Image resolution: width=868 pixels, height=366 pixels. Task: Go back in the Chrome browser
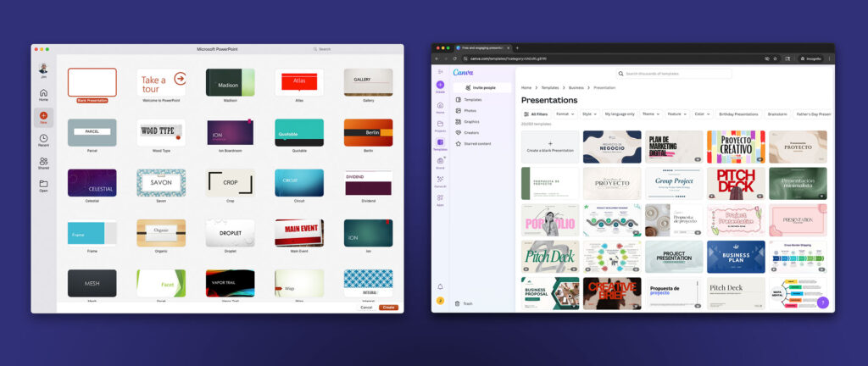point(437,58)
